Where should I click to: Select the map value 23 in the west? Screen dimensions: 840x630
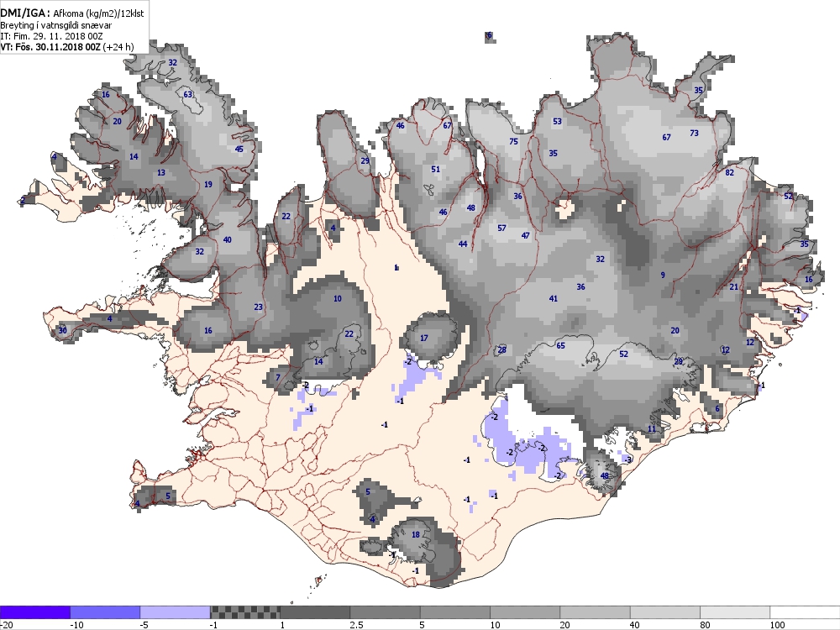259,307
